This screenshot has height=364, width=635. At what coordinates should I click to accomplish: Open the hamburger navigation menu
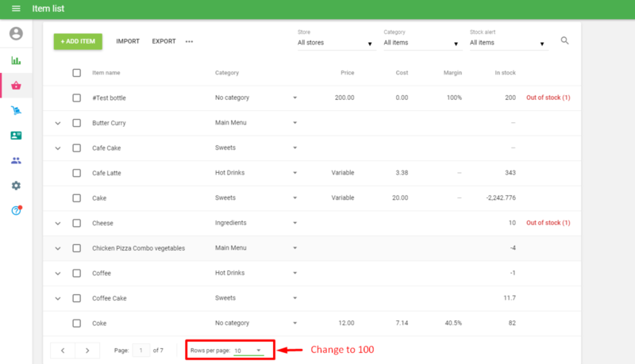pos(16,9)
